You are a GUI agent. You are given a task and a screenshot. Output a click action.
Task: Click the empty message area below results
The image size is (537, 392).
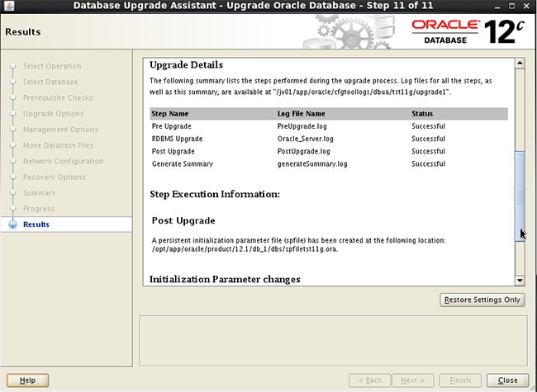pos(333,341)
